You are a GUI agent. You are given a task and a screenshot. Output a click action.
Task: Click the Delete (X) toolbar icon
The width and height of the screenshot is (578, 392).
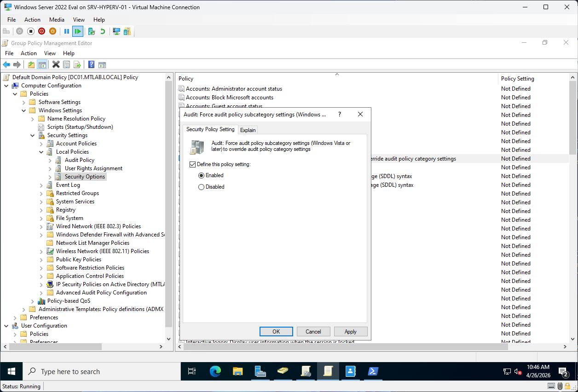tap(56, 64)
